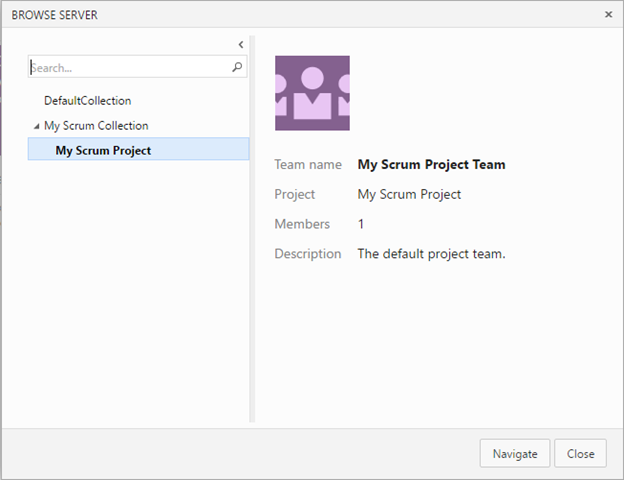Image resolution: width=624 pixels, height=480 pixels.
Task: Focus the Search text box
Action: coord(130,68)
